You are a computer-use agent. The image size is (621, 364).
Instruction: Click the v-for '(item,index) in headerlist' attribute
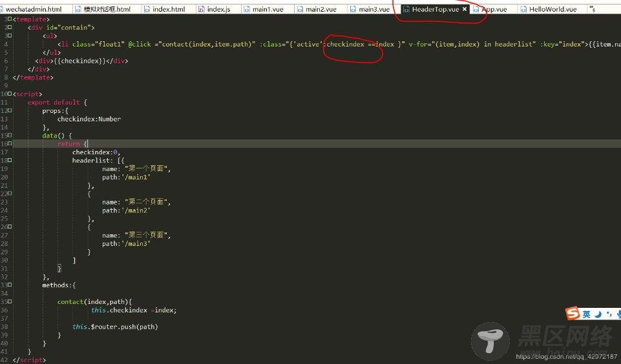[x=472, y=44]
